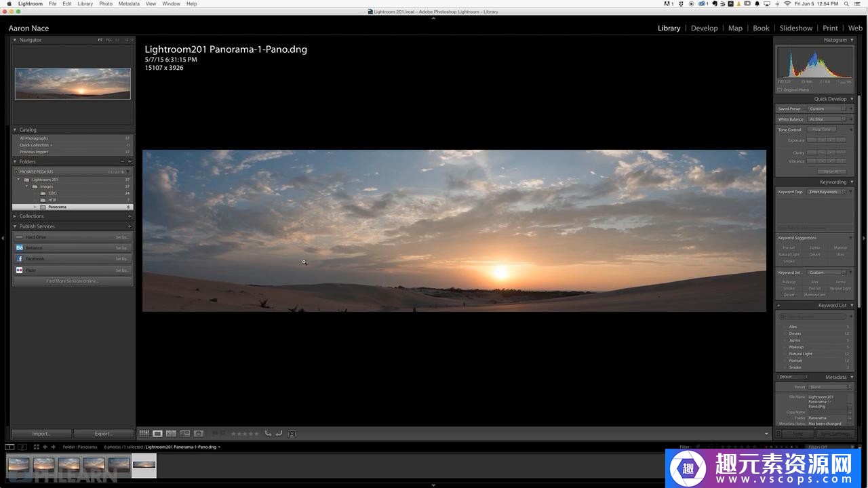868x488 pixels.
Task: Toggle the second monitor window button
Action: click(22, 447)
